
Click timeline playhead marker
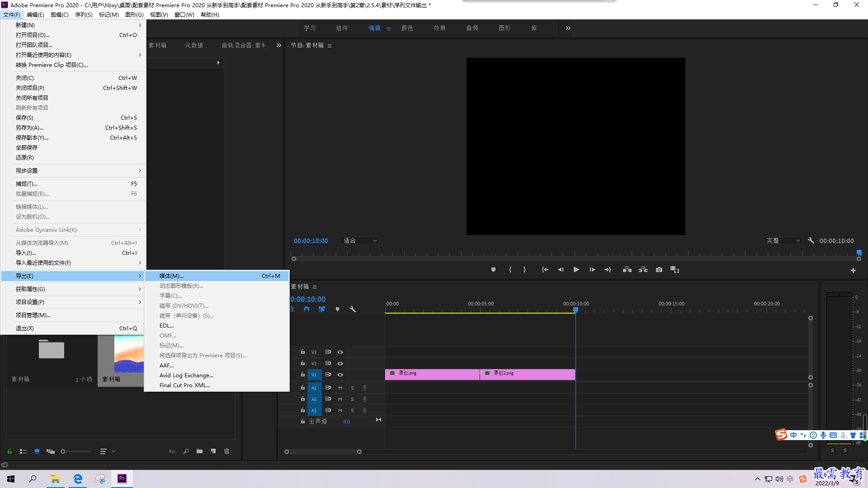click(x=576, y=310)
